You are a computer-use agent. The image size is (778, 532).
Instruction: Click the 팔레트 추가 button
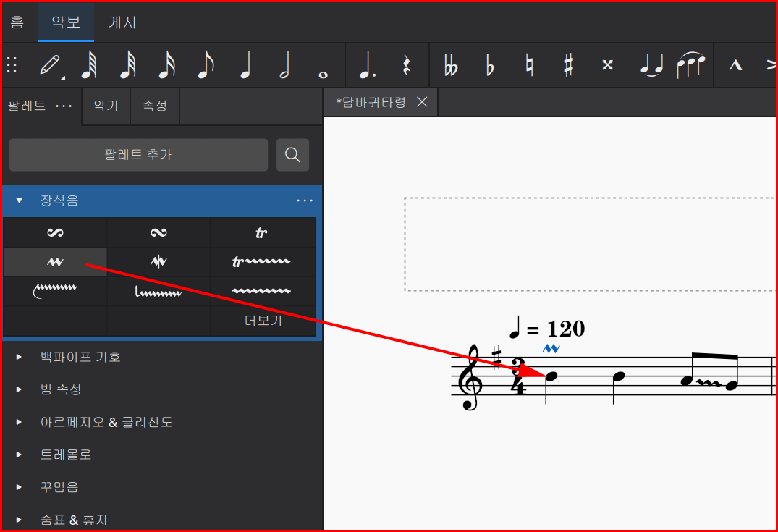click(138, 155)
